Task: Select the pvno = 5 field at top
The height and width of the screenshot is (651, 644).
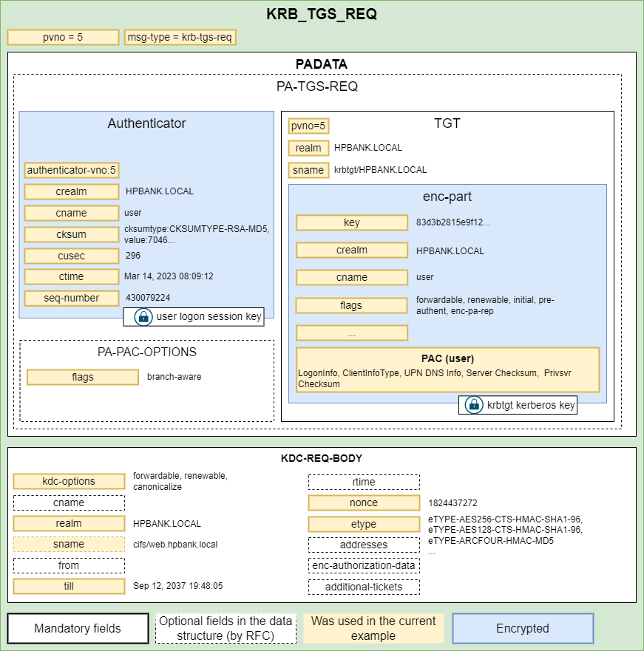Action: click(x=63, y=38)
